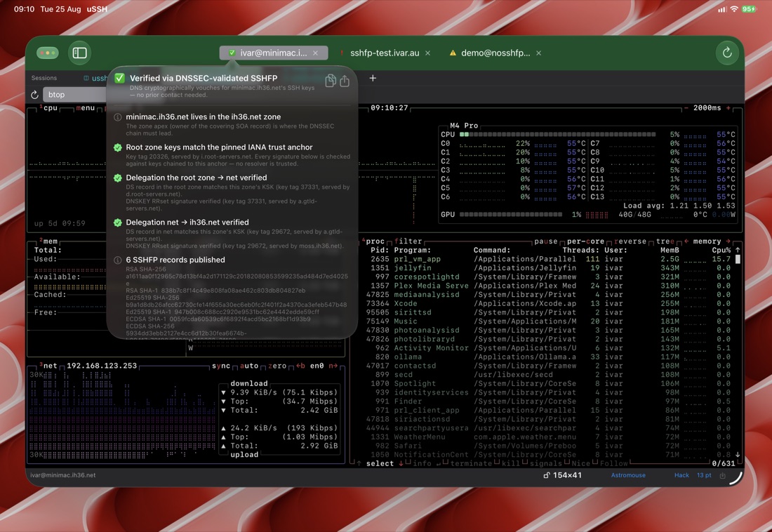The image size is (772, 532).
Task: Switch to demo@nosshfp tab
Action: [x=495, y=53]
